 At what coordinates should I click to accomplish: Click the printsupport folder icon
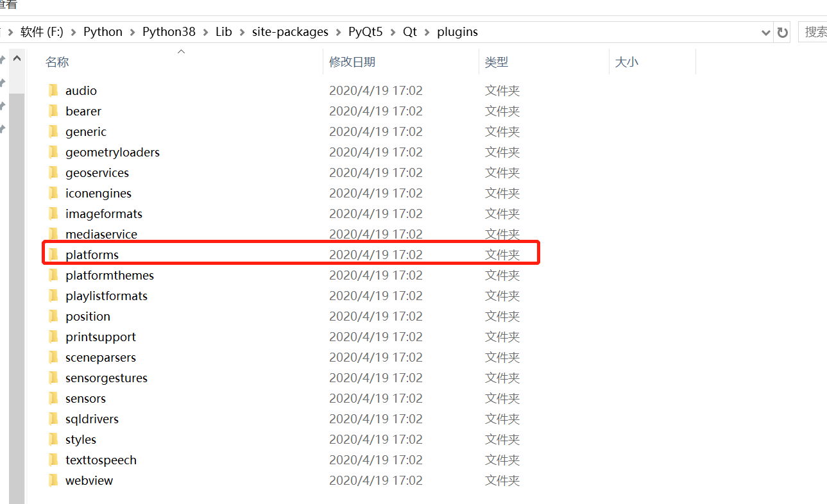pos(53,337)
